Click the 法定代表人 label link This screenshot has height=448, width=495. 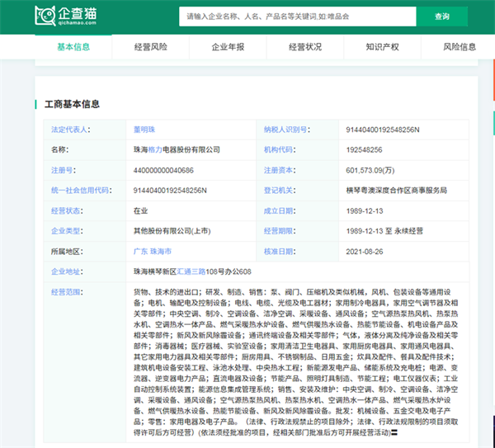(69, 130)
